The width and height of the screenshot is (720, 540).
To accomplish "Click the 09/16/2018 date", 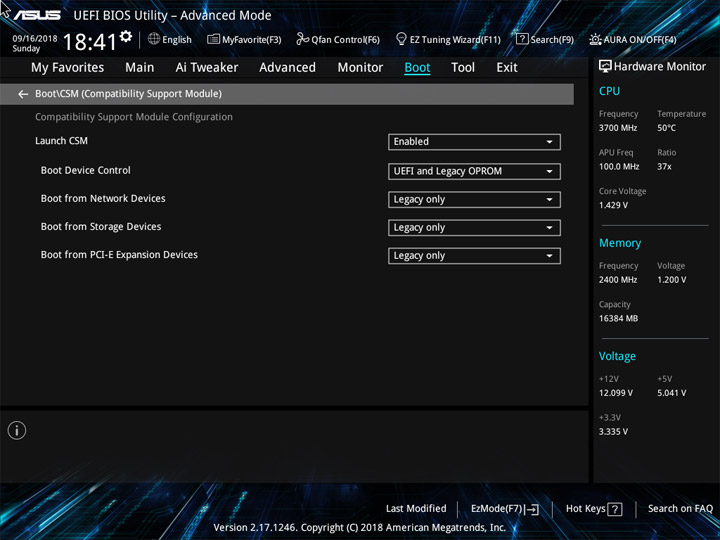I will [x=35, y=39].
